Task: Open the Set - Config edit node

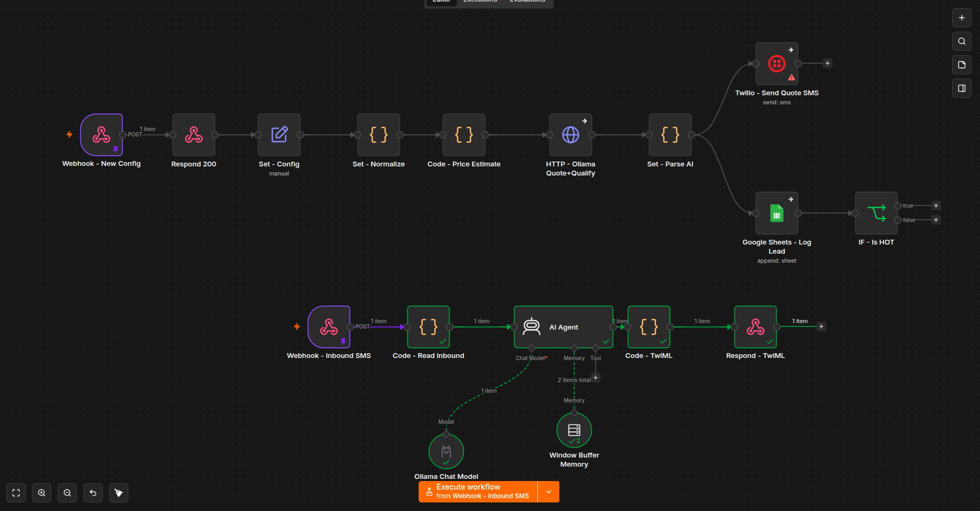Action: click(x=279, y=135)
